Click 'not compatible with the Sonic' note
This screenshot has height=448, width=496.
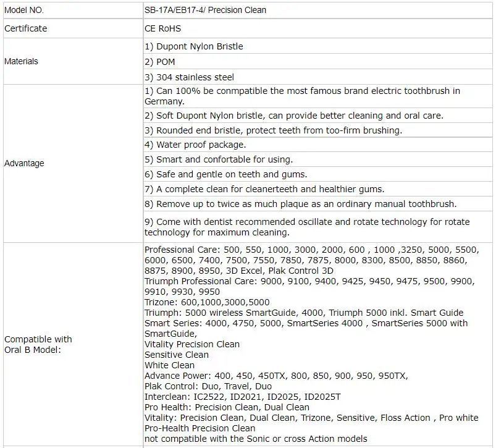(x=256, y=439)
